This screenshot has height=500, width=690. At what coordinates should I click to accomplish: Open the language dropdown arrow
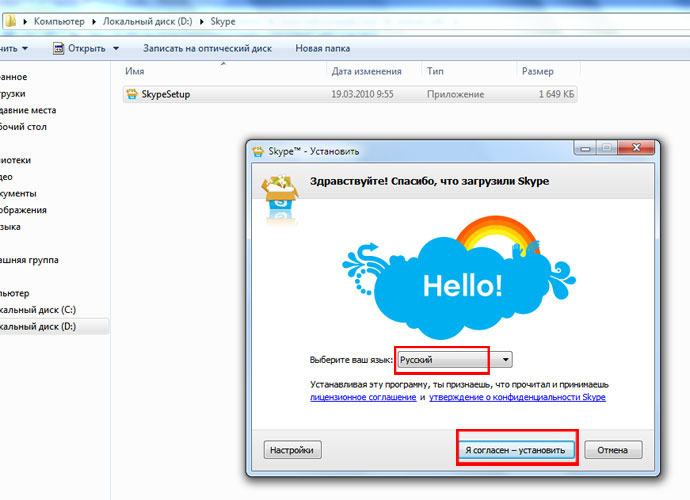point(506,360)
